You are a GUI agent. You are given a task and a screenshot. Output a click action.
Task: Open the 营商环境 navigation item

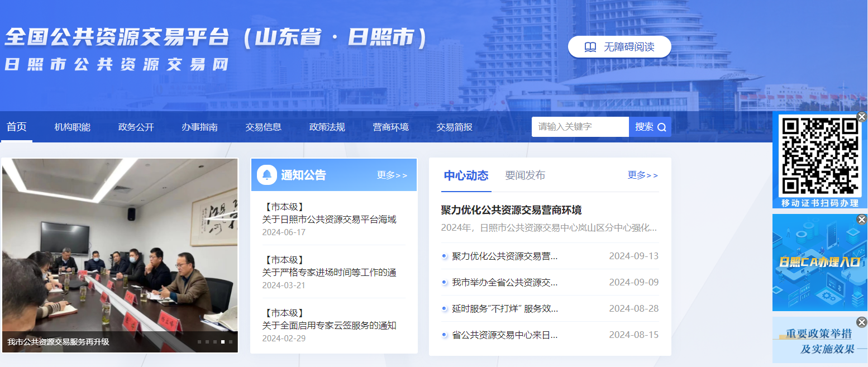pyautogui.click(x=390, y=127)
